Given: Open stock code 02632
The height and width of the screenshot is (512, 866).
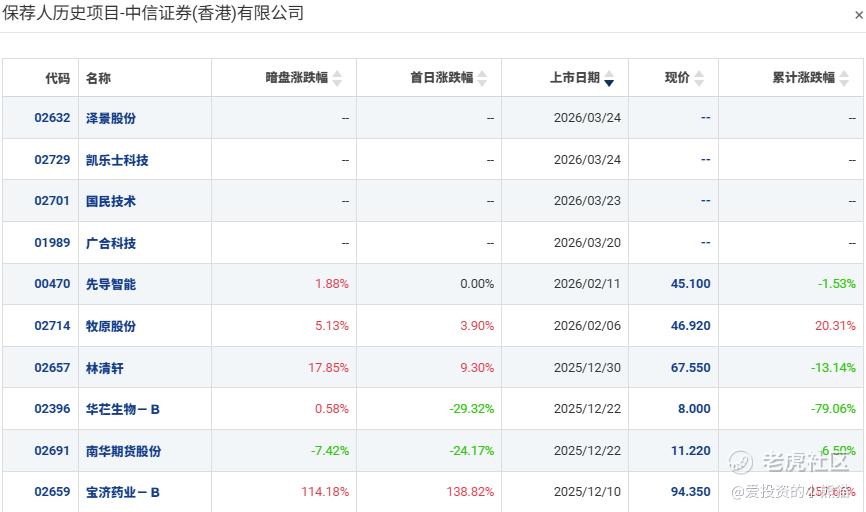Looking at the screenshot, I should coord(52,118).
